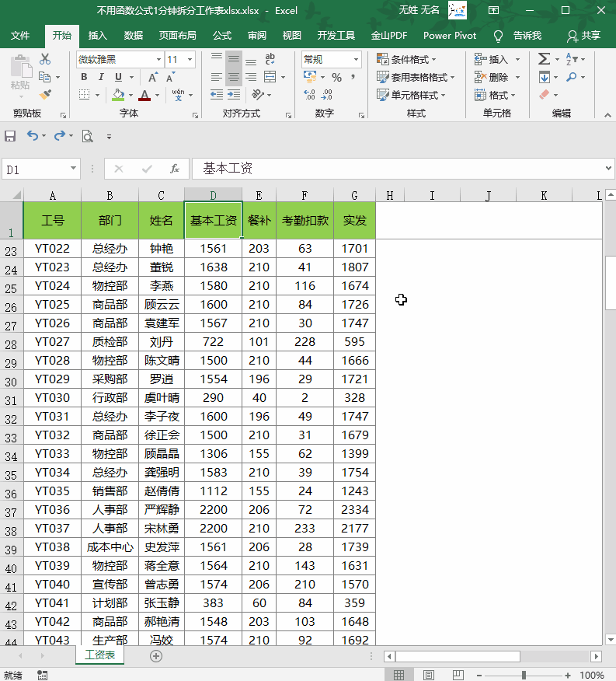Open Insert cells (插入) dropdown arrow
Image resolution: width=616 pixels, height=681 pixels.
pos(517,59)
